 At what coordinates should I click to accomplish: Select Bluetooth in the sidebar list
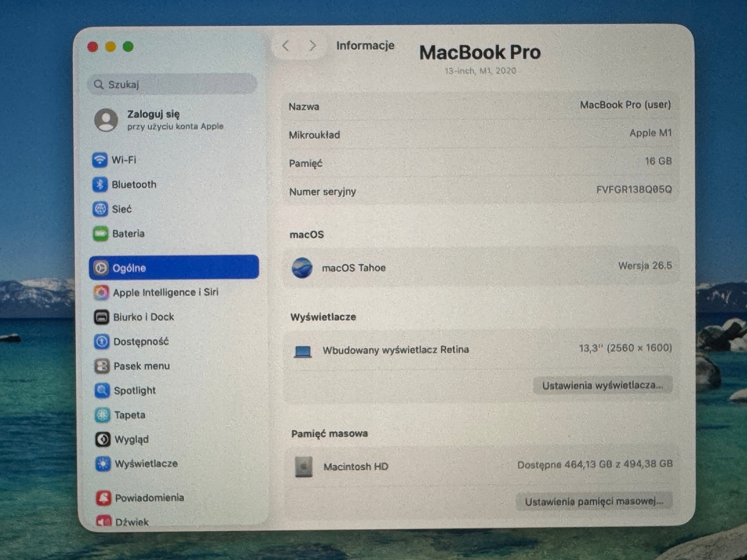coord(134,185)
